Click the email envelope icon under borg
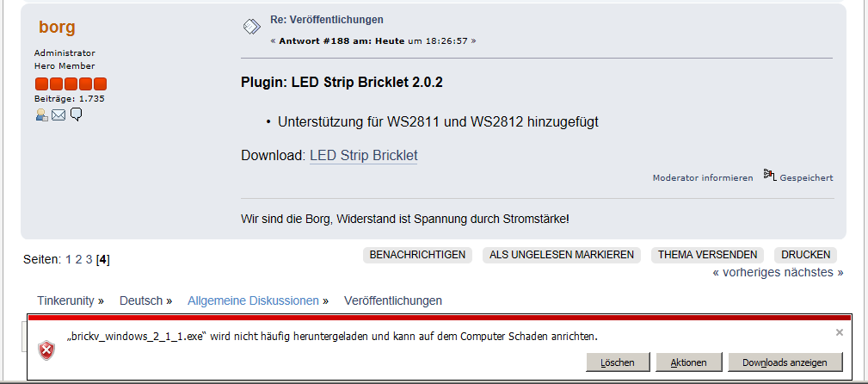868x384 pixels. click(58, 115)
